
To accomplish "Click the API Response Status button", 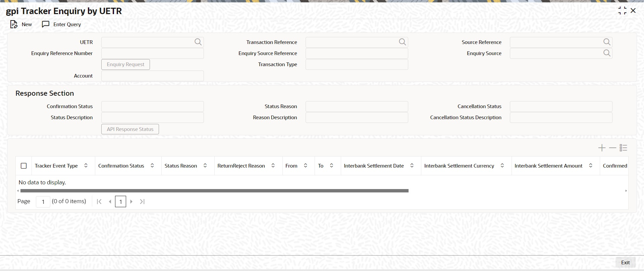I will (130, 129).
